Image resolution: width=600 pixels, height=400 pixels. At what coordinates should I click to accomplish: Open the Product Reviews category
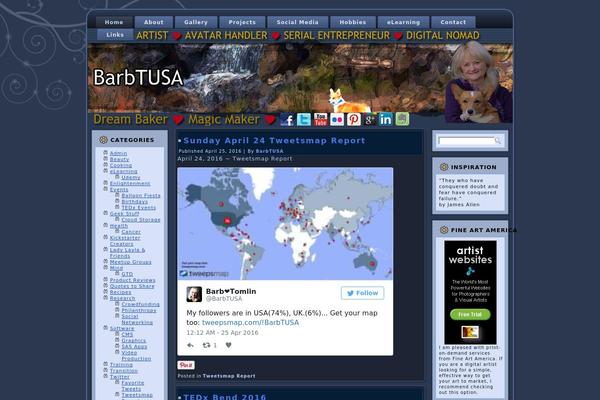pos(132,280)
